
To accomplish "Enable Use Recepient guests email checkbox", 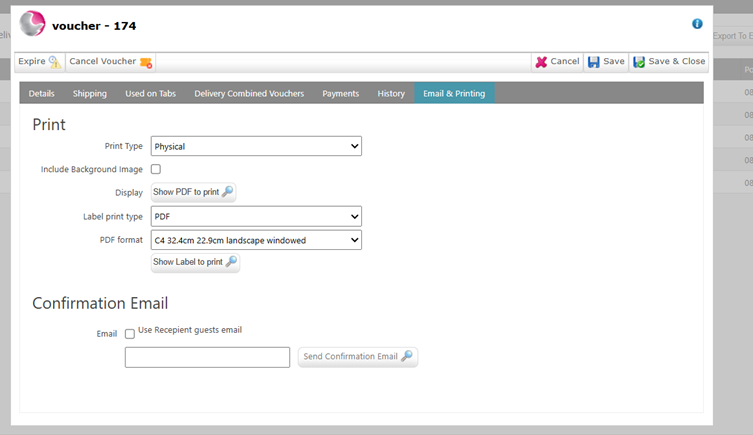I will point(130,334).
